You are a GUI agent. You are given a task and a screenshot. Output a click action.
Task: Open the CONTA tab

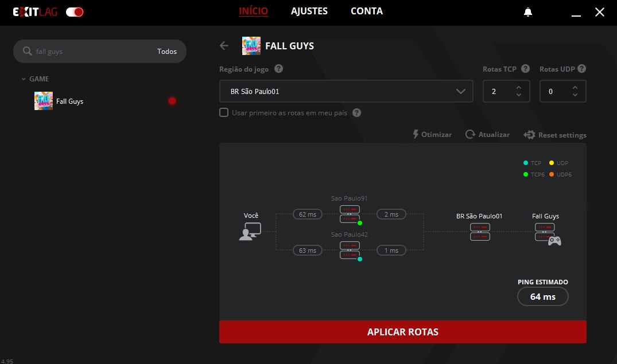pyautogui.click(x=366, y=11)
